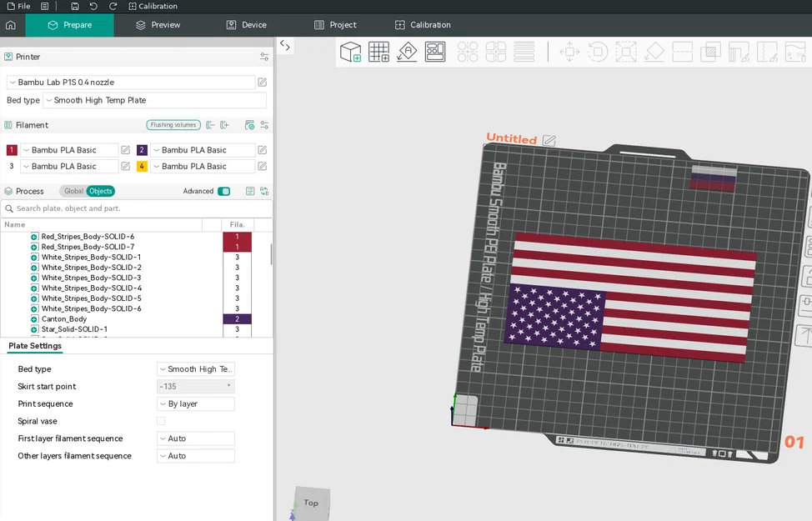
Task: Edit filament 4 preset icon
Action: click(x=263, y=166)
